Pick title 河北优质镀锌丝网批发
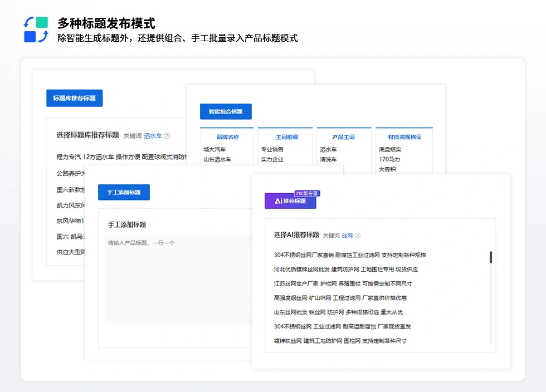The width and height of the screenshot is (546, 392). point(346,269)
